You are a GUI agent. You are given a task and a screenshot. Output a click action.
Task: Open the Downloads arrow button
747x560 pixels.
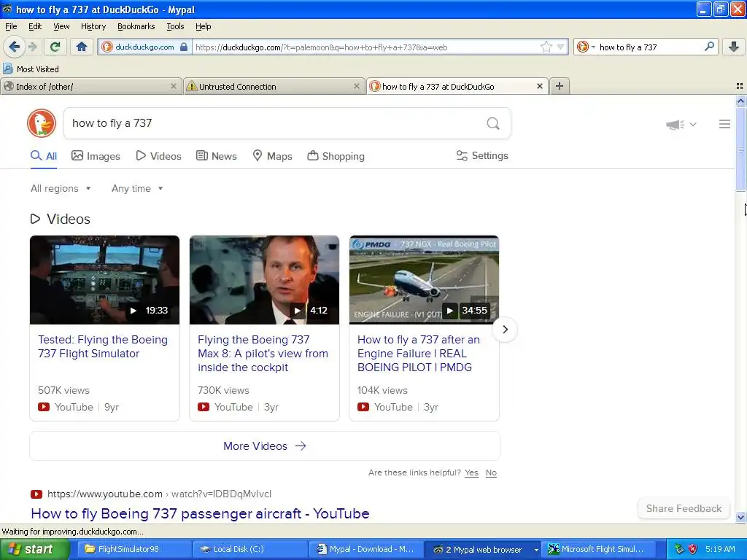[734, 47]
